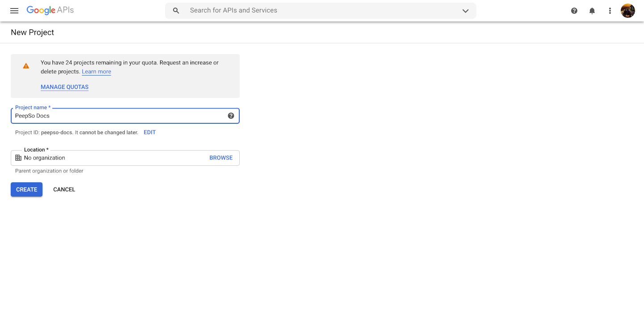Click the user account avatar
This screenshot has height=315, width=644.
pyautogui.click(x=628, y=11)
